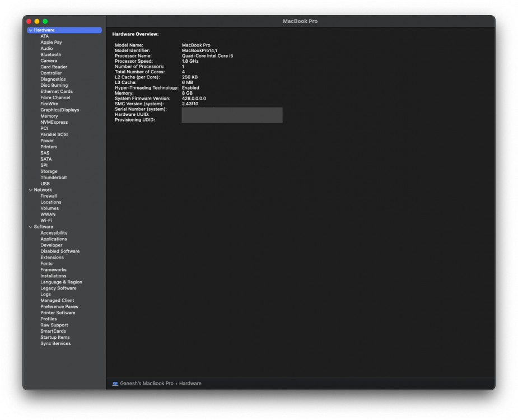Select the Network category

43,190
